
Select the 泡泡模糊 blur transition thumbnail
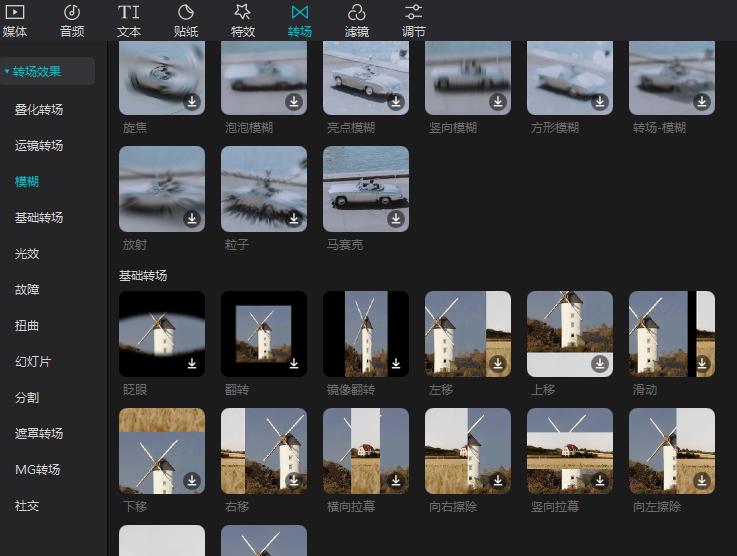[264, 78]
